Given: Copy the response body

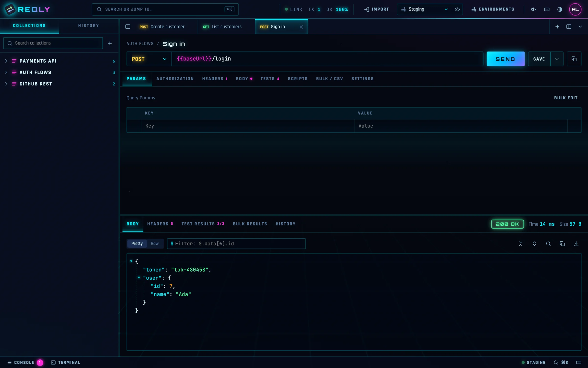Looking at the screenshot, I should click(x=562, y=244).
